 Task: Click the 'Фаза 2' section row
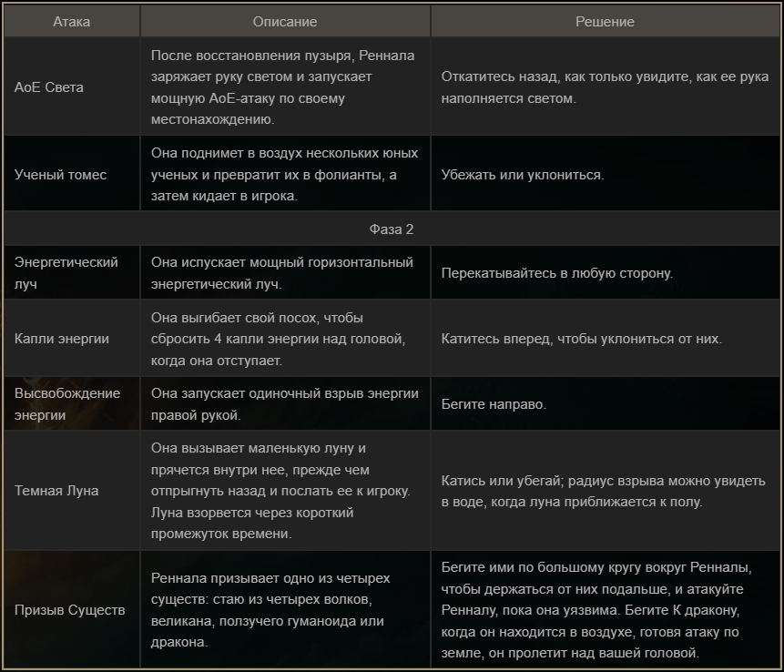(x=392, y=229)
